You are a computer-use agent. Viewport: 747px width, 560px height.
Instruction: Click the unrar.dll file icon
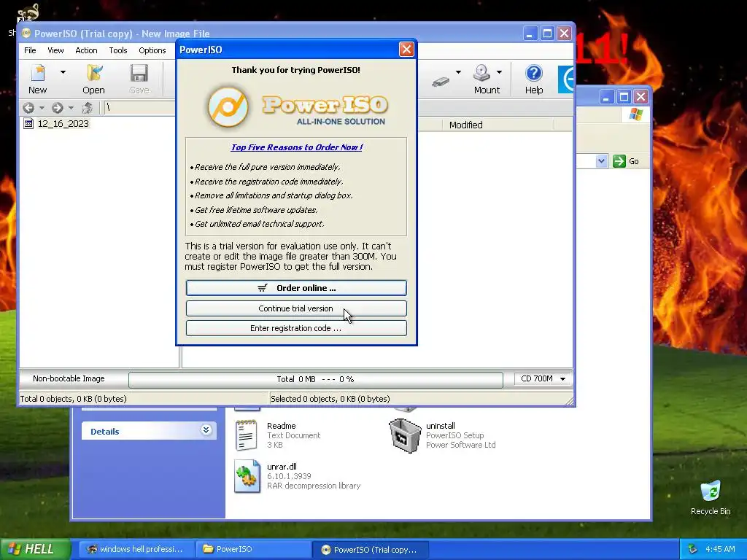click(247, 476)
